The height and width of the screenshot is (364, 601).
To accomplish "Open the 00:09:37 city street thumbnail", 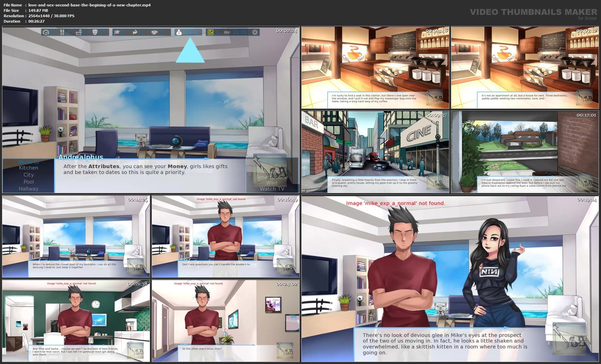I will tap(375, 152).
